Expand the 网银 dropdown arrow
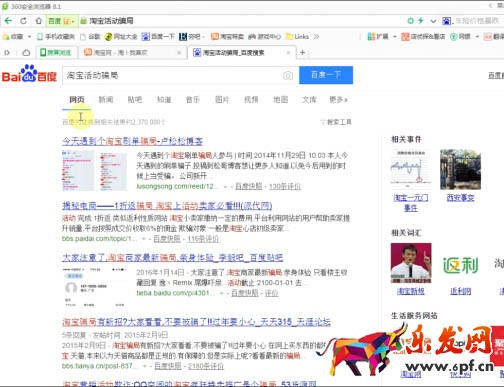Screen dimensions: 504x387 477,37
